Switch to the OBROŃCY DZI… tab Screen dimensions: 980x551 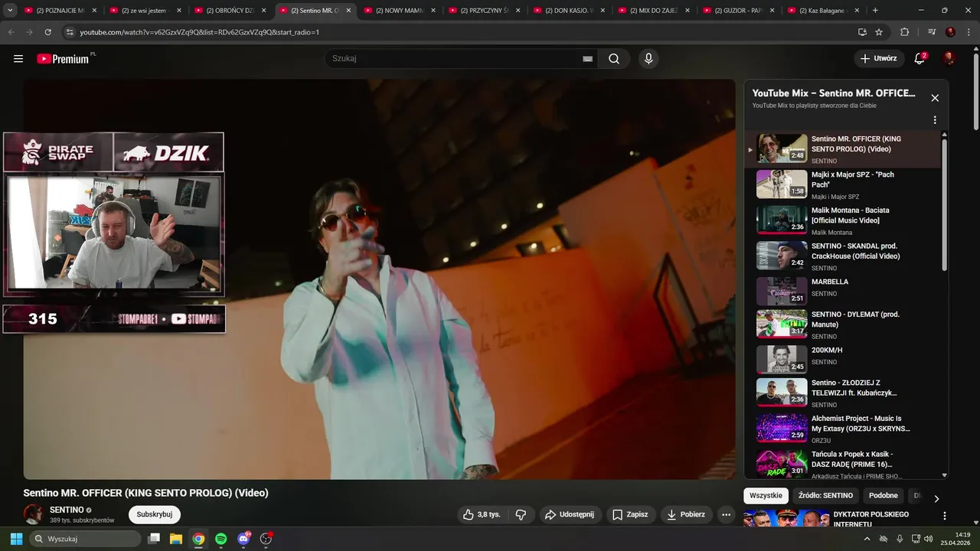pos(224,11)
